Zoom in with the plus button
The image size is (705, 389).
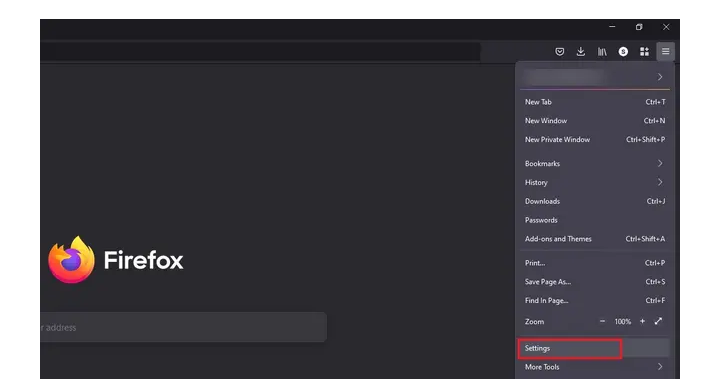(643, 321)
